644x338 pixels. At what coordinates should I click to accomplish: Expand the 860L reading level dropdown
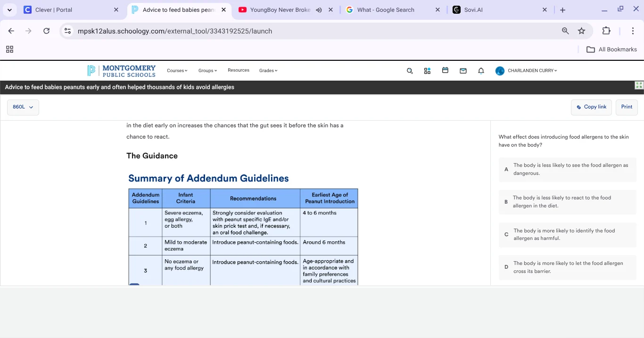point(23,107)
